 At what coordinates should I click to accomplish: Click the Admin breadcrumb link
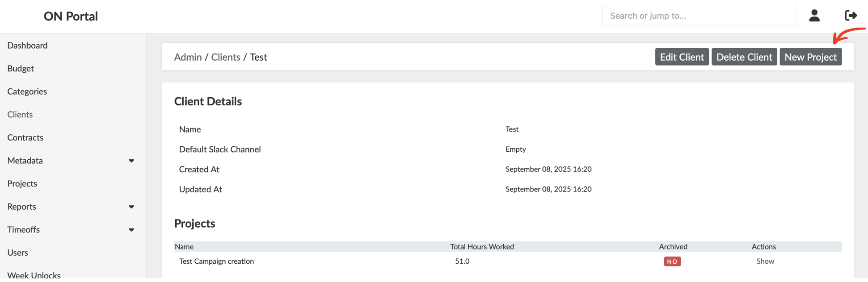[x=188, y=57]
